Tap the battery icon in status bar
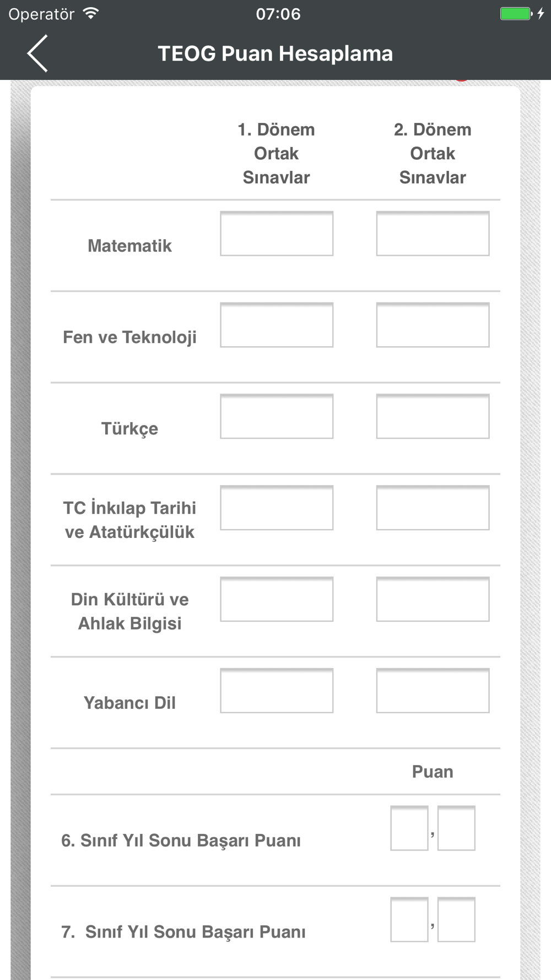Viewport: 551px width, 980px height. [x=516, y=14]
